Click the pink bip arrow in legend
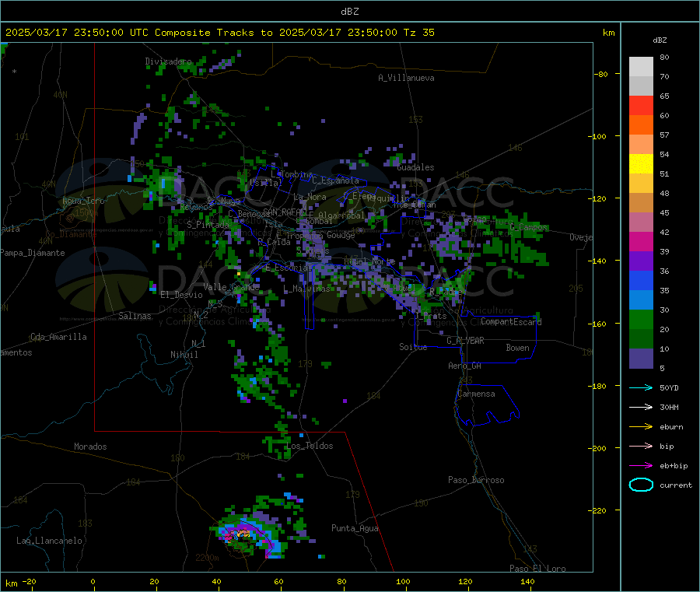This screenshot has height=592, width=700. 641,446
